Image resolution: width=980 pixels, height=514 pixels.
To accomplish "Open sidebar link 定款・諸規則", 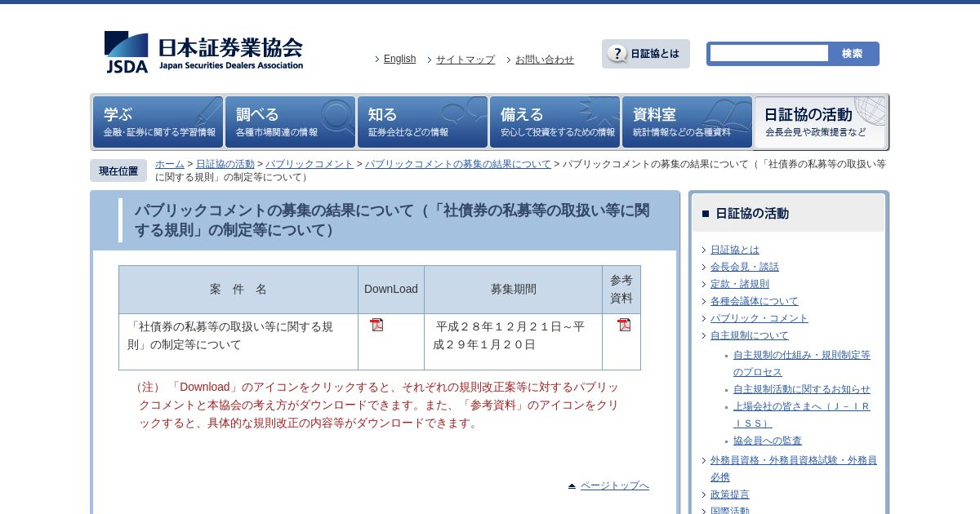I will (x=740, y=284).
